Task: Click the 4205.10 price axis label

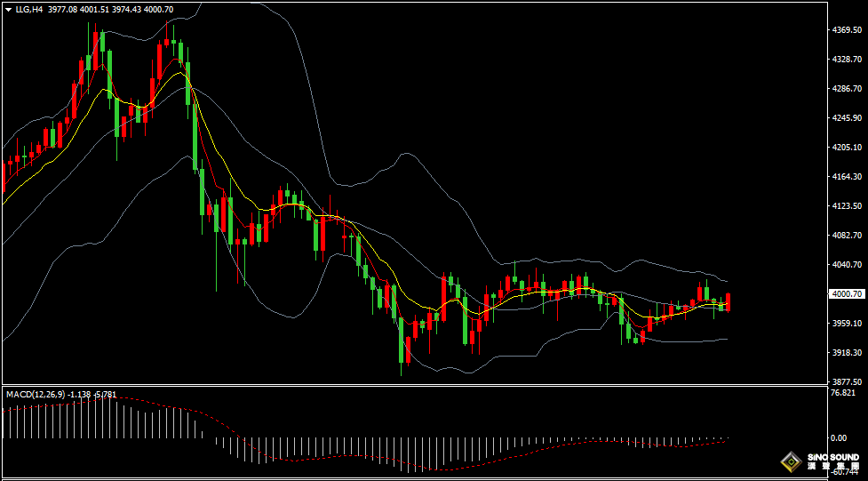Action: pyautogui.click(x=846, y=148)
